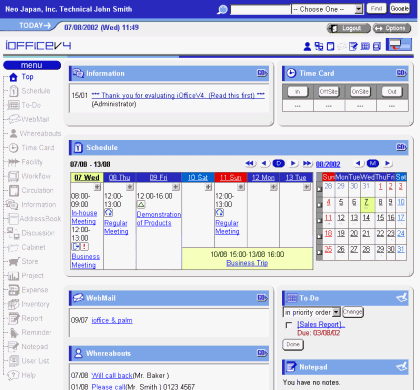Image resolution: width=420 pixels, height=390 pixels.
Task: Open the Store shopping cart menu item
Action: [14, 261]
